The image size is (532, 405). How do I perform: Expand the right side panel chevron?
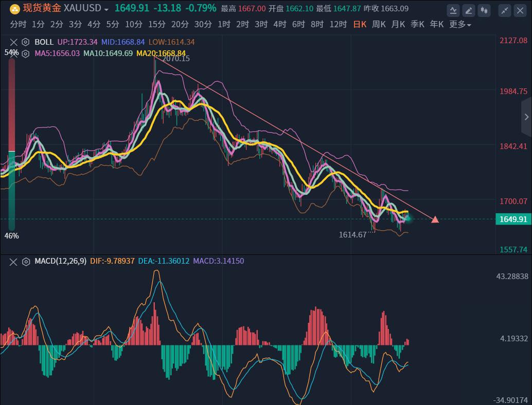coord(526,117)
